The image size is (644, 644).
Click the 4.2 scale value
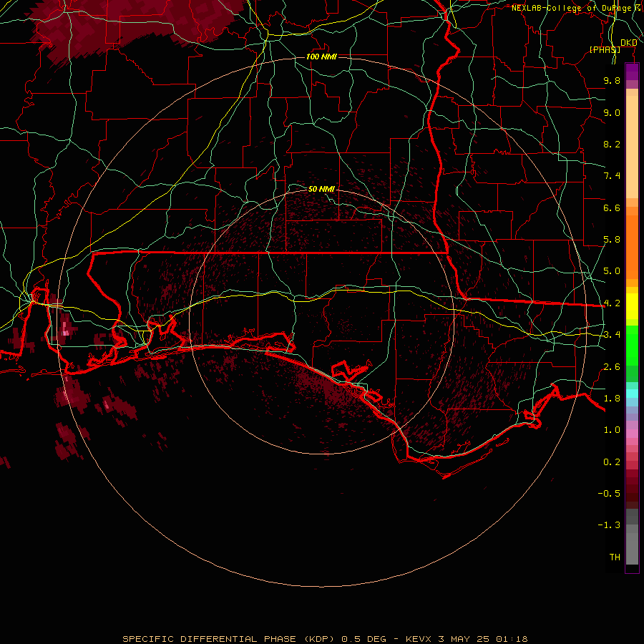pyautogui.click(x=612, y=303)
